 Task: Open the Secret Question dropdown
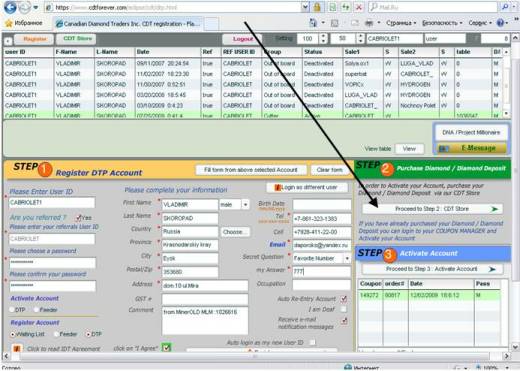pyautogui.click(x=347, y=258)
